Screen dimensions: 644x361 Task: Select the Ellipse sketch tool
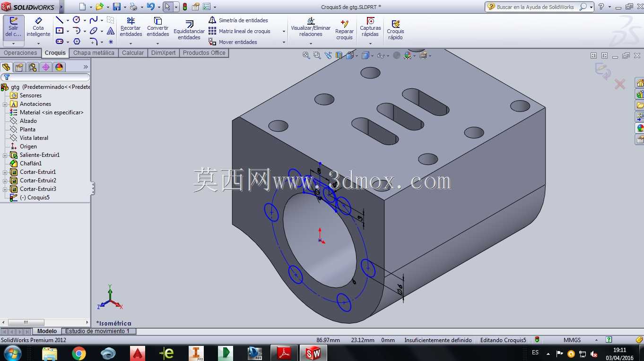(x=94, y=31)
